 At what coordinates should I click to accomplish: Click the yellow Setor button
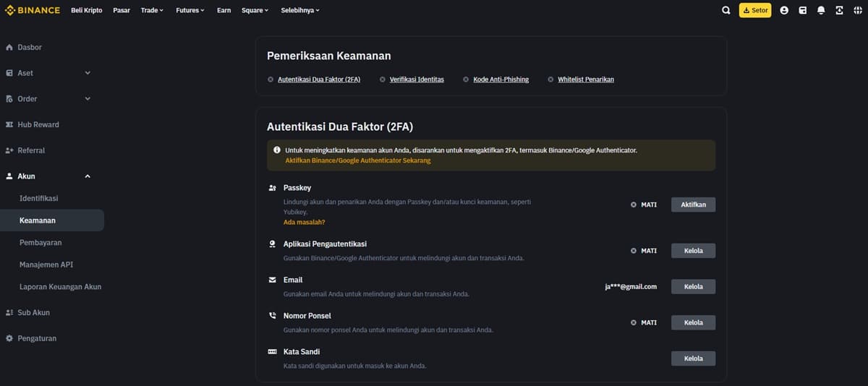(755, 10)
